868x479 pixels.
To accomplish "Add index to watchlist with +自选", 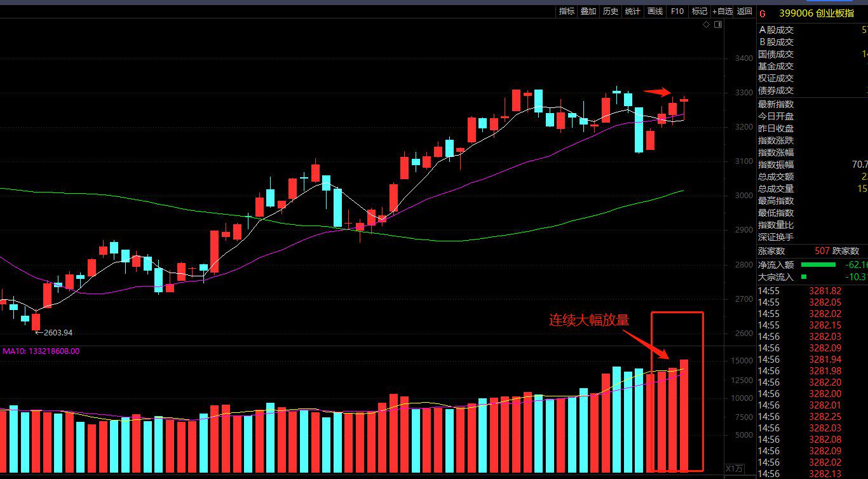I will click(x=722, y=11).
